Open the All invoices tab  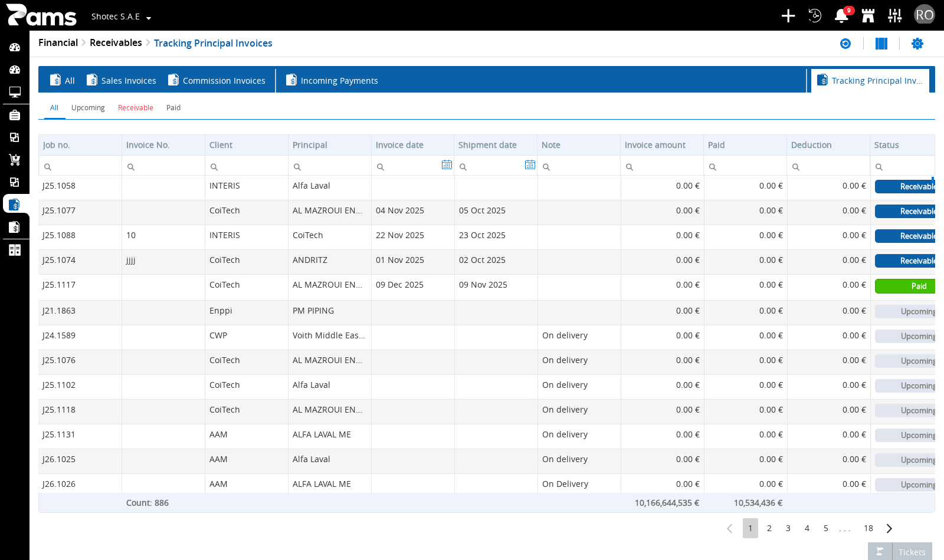coord(63,80)
